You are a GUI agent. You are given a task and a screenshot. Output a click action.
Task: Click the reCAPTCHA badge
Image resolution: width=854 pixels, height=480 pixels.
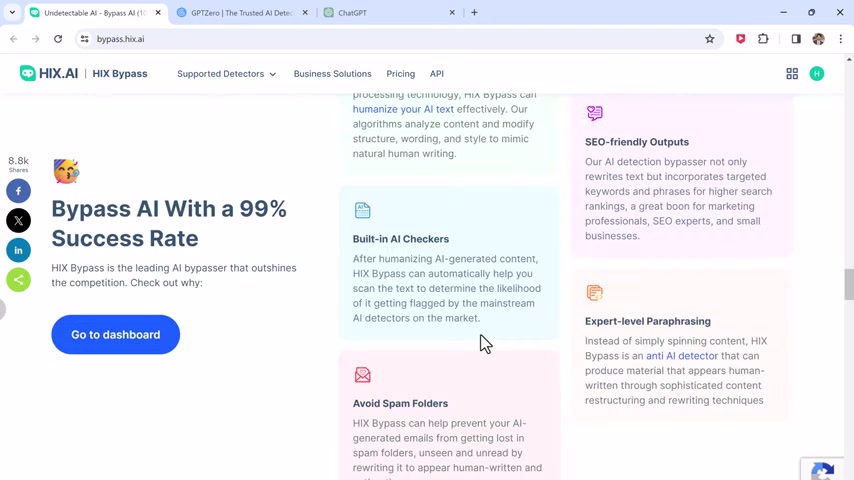tap(824, 469)
